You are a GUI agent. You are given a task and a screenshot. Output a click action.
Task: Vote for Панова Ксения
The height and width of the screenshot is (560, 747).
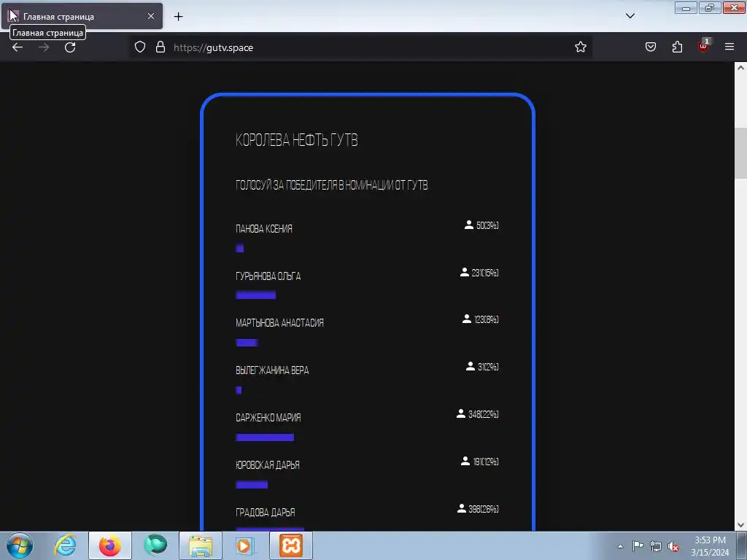[x=264, y=229]
